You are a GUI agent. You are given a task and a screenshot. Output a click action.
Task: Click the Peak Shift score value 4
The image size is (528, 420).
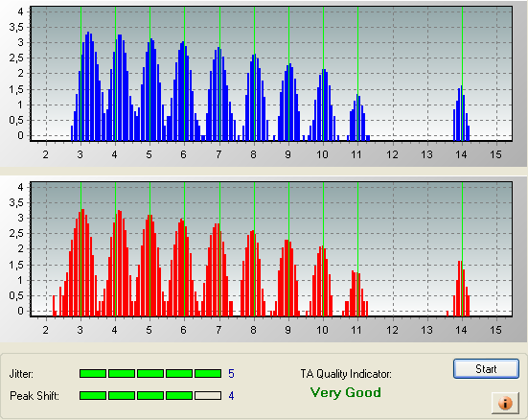(231, 395)
